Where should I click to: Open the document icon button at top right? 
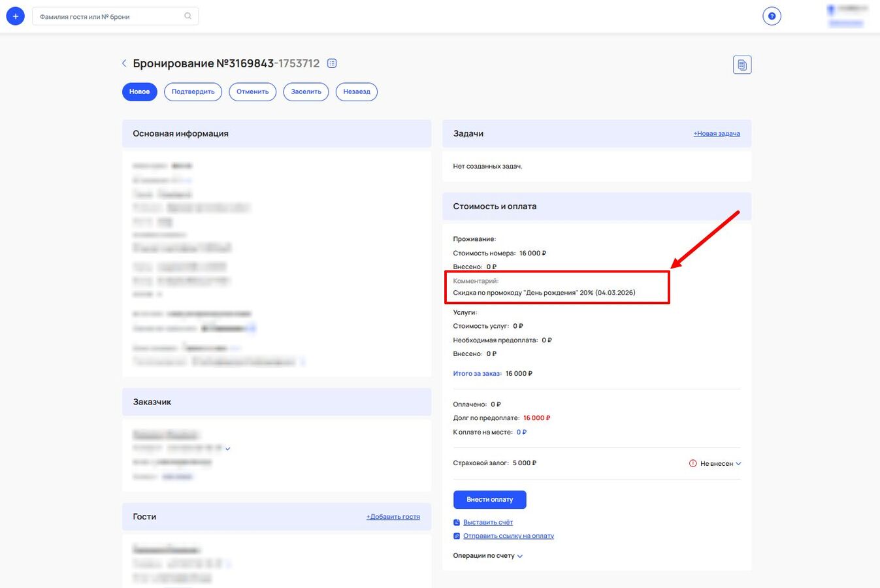pos(741,65)
